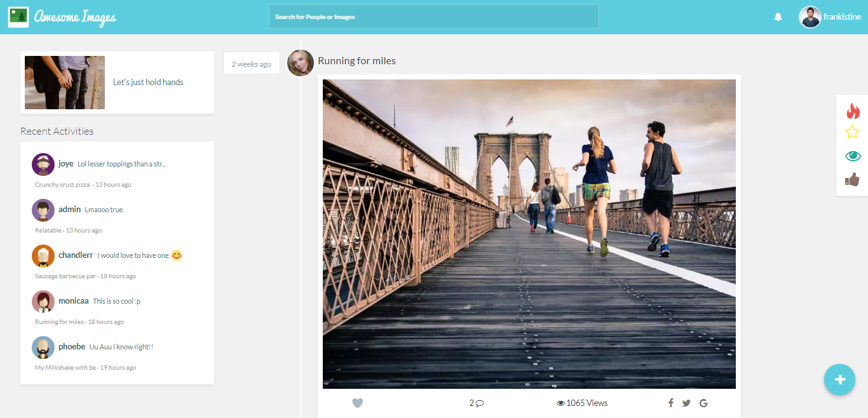This screenshot has height=418, width=868.
Task: Open the frankistine user profile menu
Action: point(830,17)
